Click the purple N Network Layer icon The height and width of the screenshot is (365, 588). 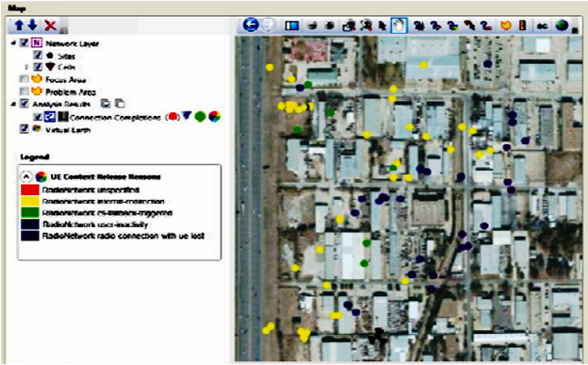click(37, 42)
